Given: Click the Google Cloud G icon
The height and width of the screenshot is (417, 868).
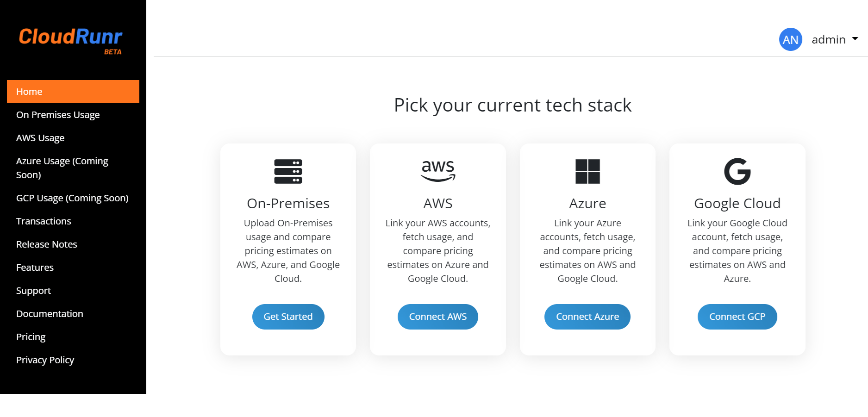Looking at the screenshot, I should 737,171.
